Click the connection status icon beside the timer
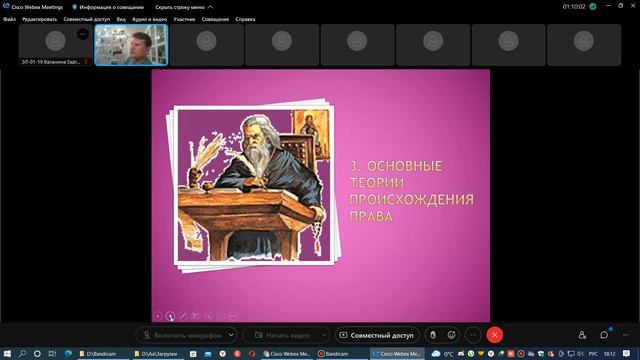640x360 pixels. [593, 7]
